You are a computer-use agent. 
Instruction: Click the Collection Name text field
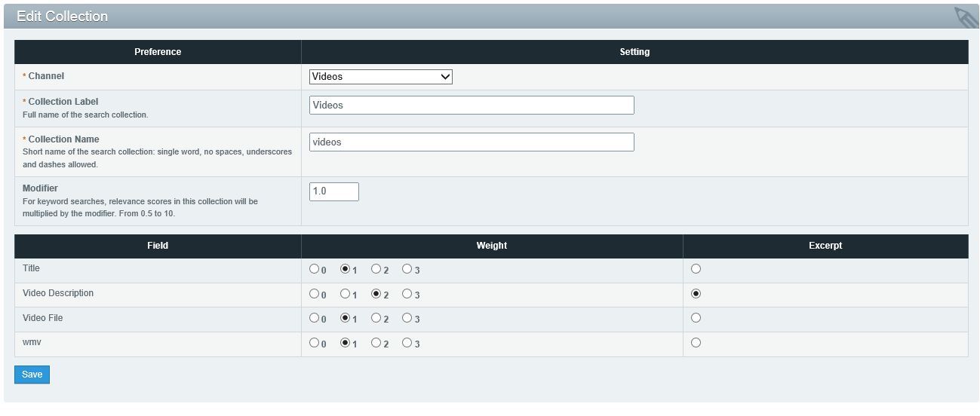[x=472, y=142]
